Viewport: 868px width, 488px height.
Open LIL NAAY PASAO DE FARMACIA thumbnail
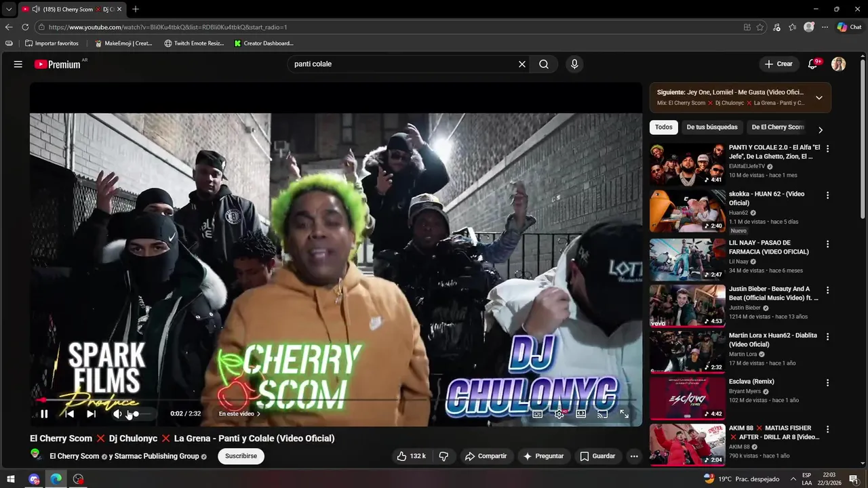[688, 259]
